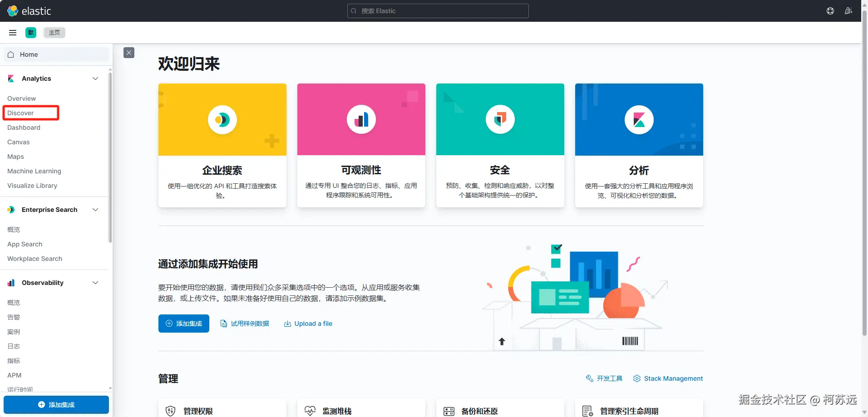This screenshot has width=868, height=417.
Task: Click the sidebar 添加集成 button
Action: point(56,405)
